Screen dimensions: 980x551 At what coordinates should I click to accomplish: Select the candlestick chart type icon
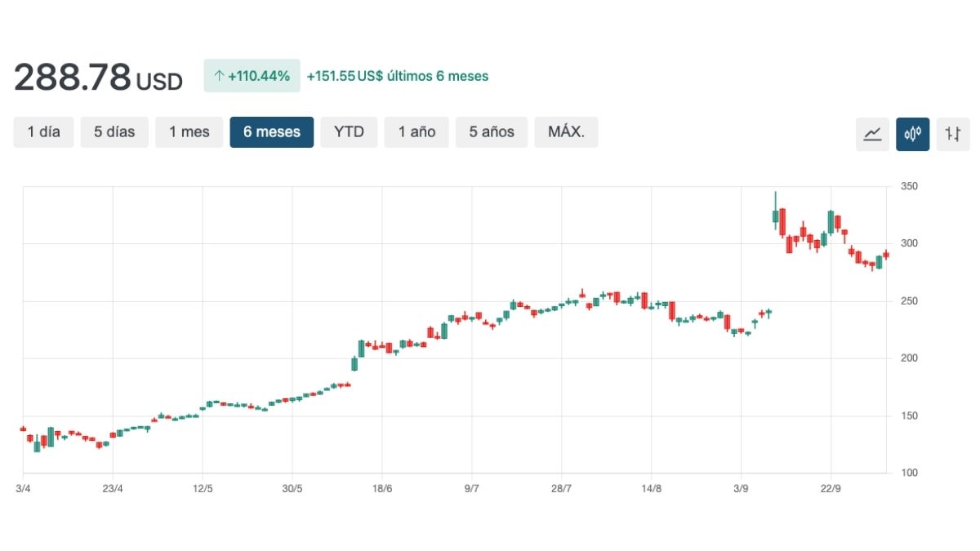coord(912,134)
